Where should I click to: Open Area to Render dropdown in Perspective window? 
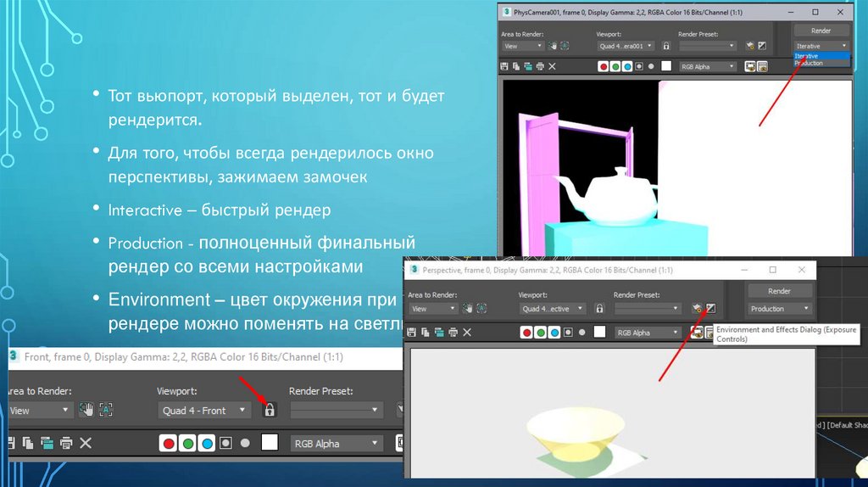(433, 309)
